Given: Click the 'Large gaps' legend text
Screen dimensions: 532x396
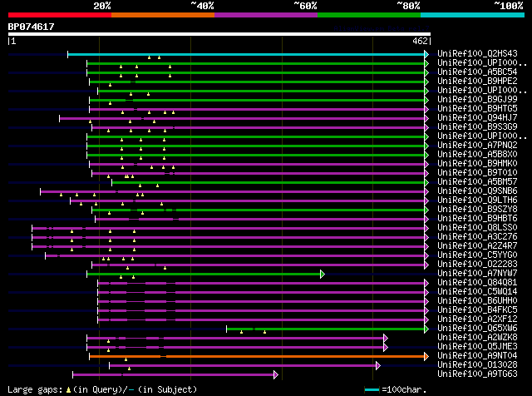Looking at the screenshot, I should tap(35, 390).
